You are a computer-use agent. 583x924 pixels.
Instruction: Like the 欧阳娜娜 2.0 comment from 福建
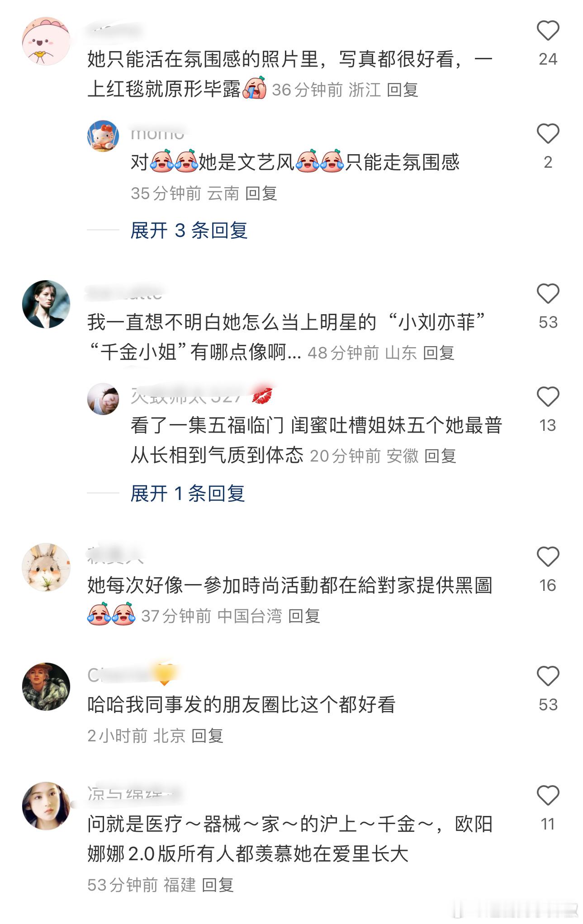(548, 796)
